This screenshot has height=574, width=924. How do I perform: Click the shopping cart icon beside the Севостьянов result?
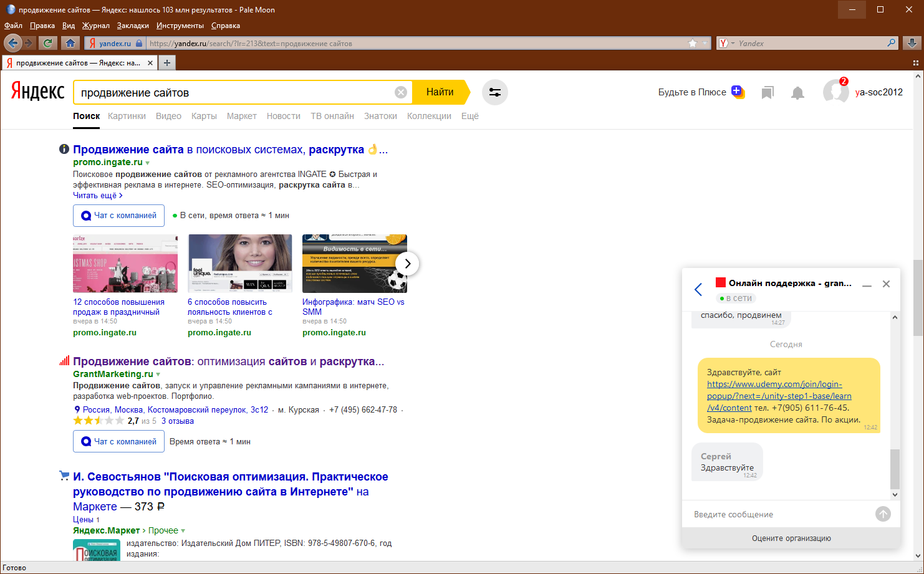pyautogui.click(x=64, y=476)
